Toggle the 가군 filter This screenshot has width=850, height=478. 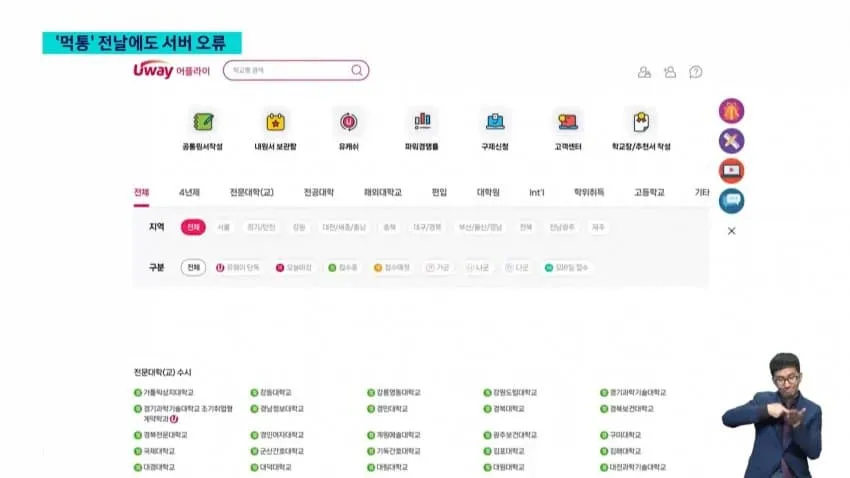(437, 268)
